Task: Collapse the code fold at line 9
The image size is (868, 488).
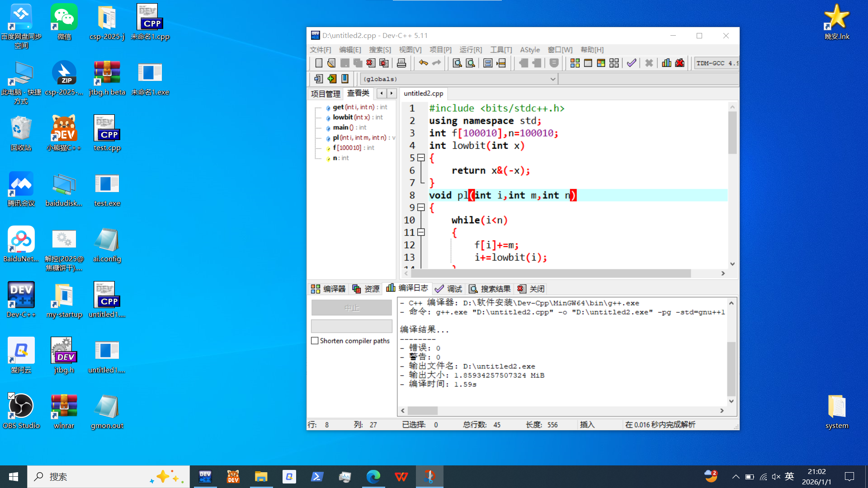Action: click(x=421, y=207)
